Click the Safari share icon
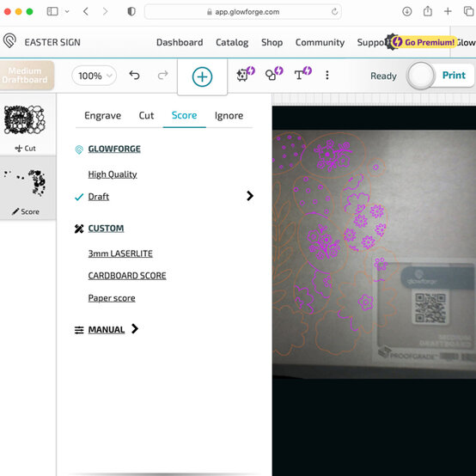The width and height of the screenshot is (476, 476). [427, 11]
